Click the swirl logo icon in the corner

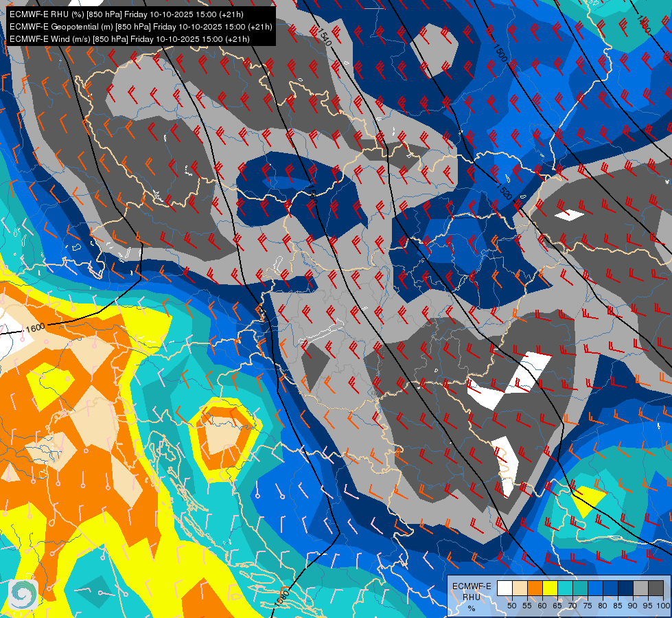click(x=22, y=595)
